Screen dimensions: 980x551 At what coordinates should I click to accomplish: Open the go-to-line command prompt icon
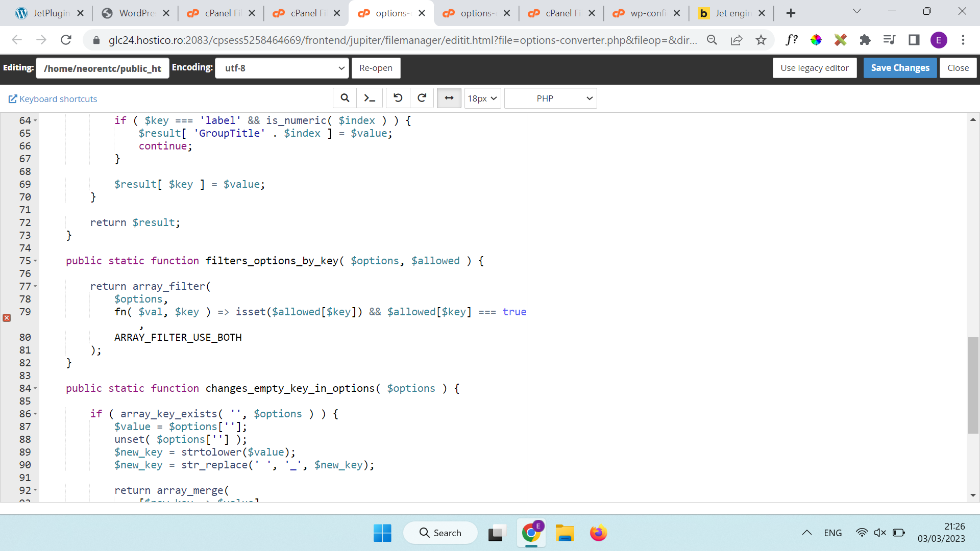coord(369,98)
